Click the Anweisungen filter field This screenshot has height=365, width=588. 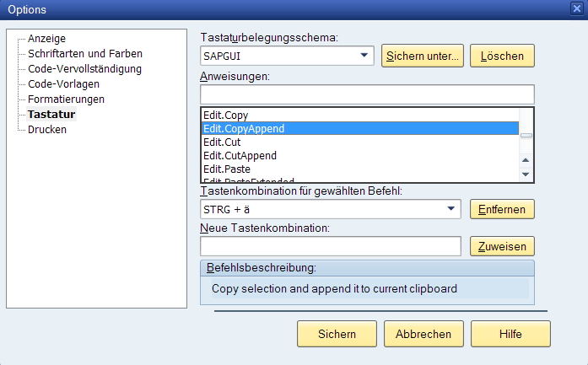[x=367, y=94]
